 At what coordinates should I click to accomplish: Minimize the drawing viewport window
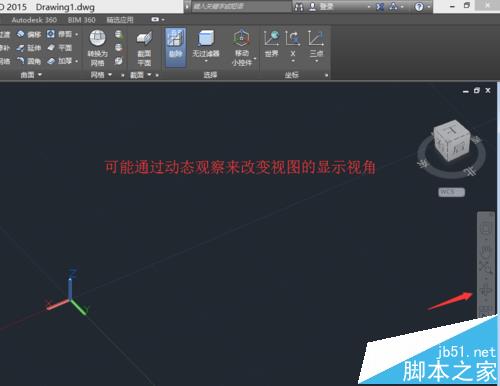coord(466,91)
